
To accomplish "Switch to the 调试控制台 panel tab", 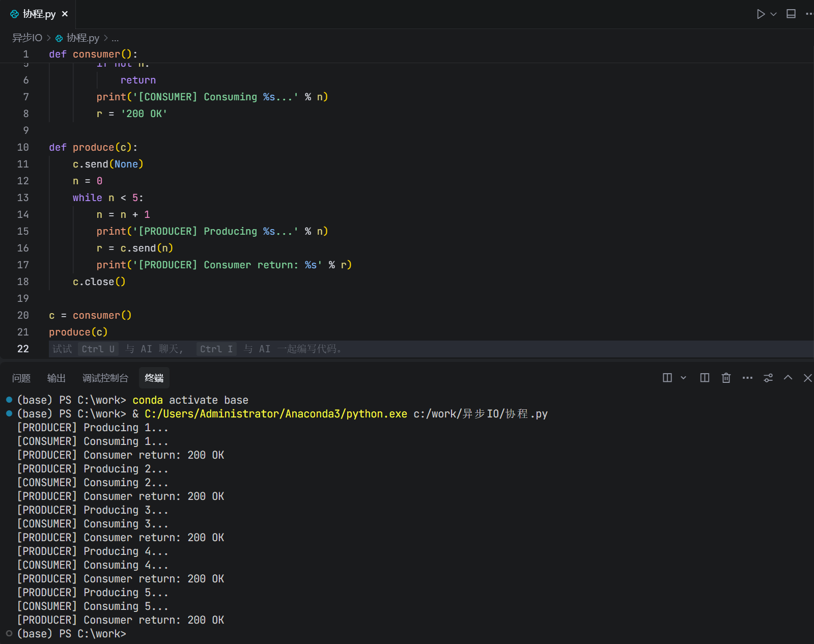I will tap(105, 378).
